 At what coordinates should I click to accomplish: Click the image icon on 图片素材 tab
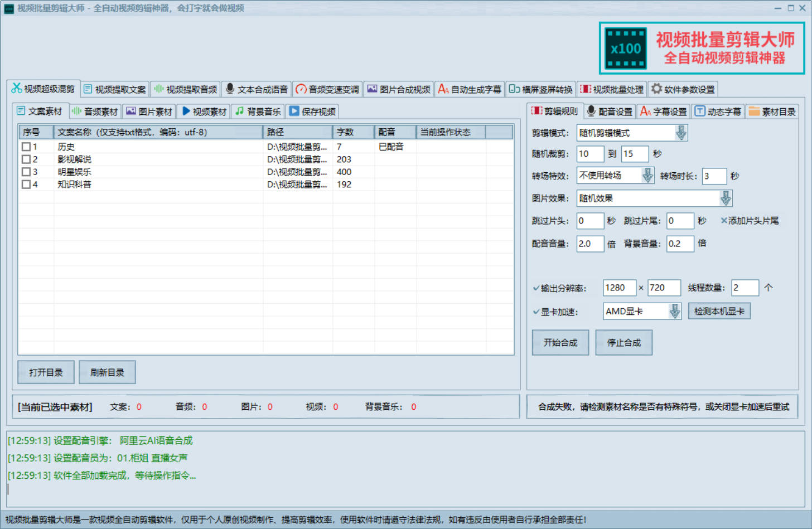click(131, 111)
